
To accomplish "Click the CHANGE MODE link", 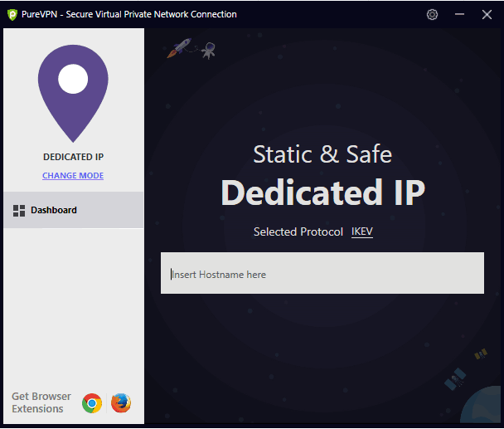I will (73, 175).
